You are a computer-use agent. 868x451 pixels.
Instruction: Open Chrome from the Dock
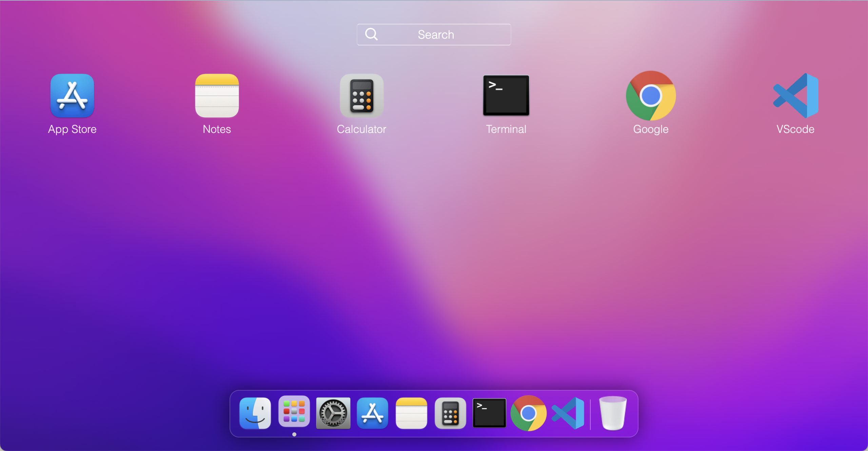click(x=528, y=413)
